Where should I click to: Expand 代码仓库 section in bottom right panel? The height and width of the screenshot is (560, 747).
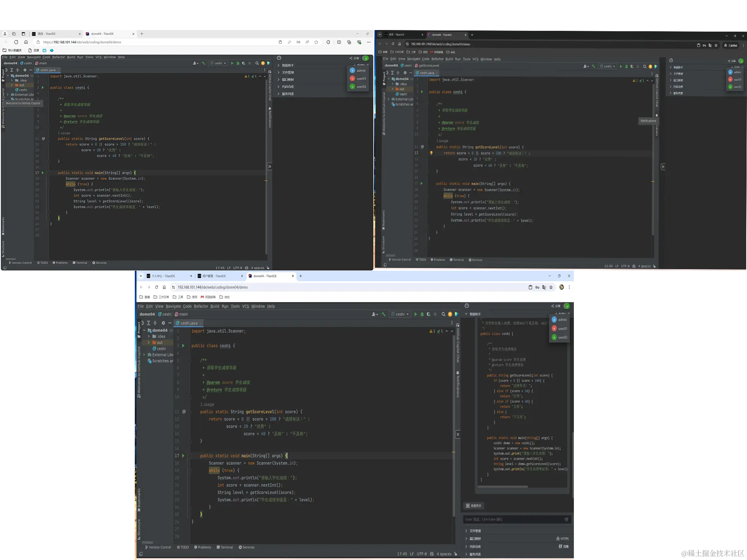coord(466,547)
